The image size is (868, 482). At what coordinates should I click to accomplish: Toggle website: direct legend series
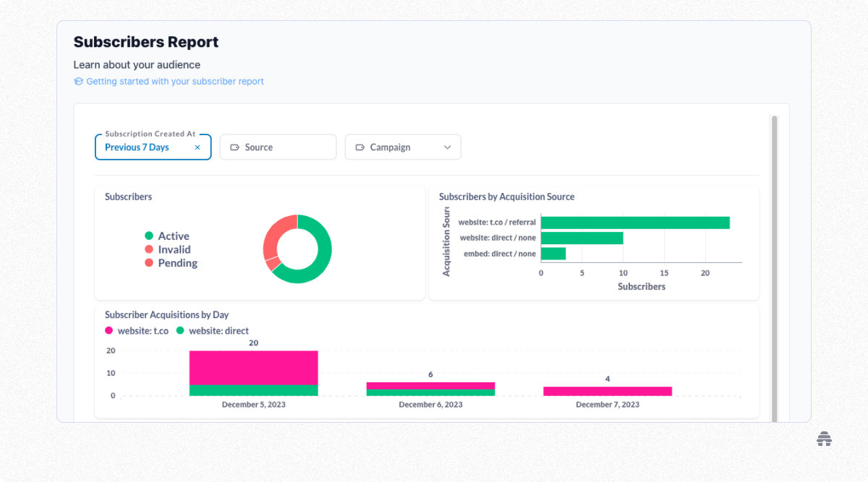[x=213, y=331]
